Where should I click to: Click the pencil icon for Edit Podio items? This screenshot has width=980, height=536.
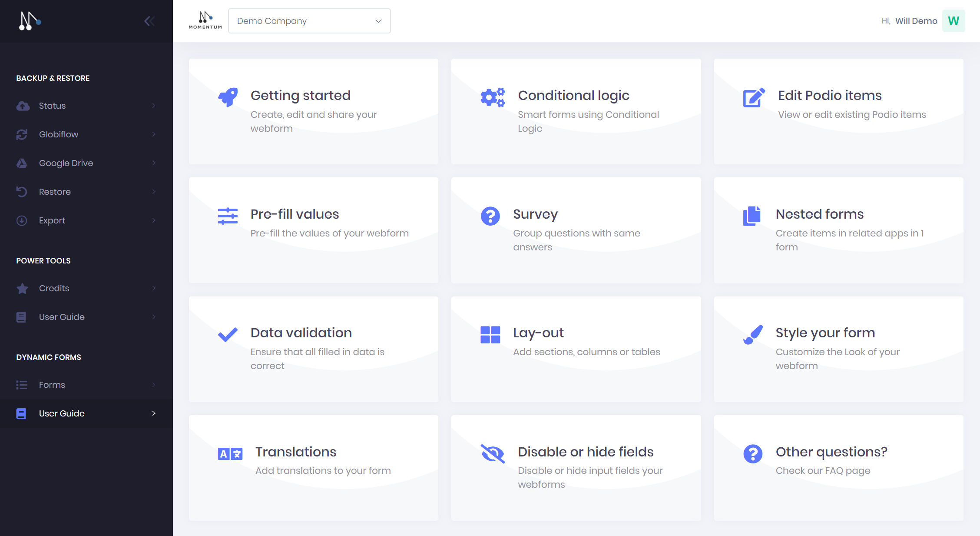tap(753, 97)
